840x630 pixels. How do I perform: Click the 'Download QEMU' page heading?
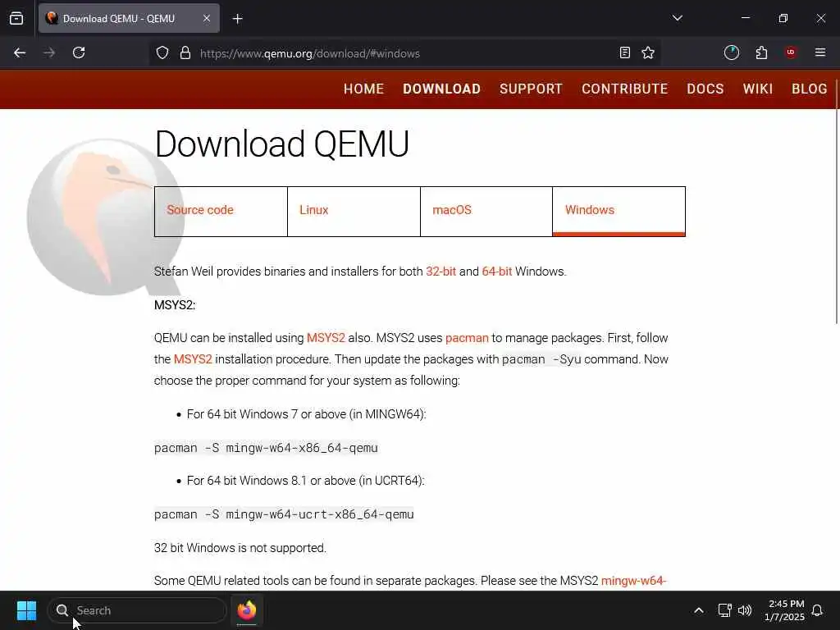(x=282, y=144)
